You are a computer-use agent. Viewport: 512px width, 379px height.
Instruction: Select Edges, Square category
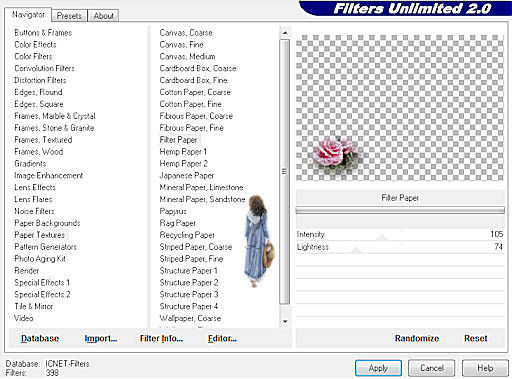click(39, 104)
